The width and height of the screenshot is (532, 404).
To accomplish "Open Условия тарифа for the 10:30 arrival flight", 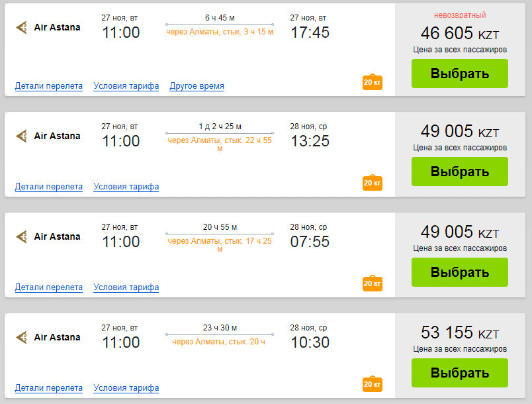I will coord(126,387).
